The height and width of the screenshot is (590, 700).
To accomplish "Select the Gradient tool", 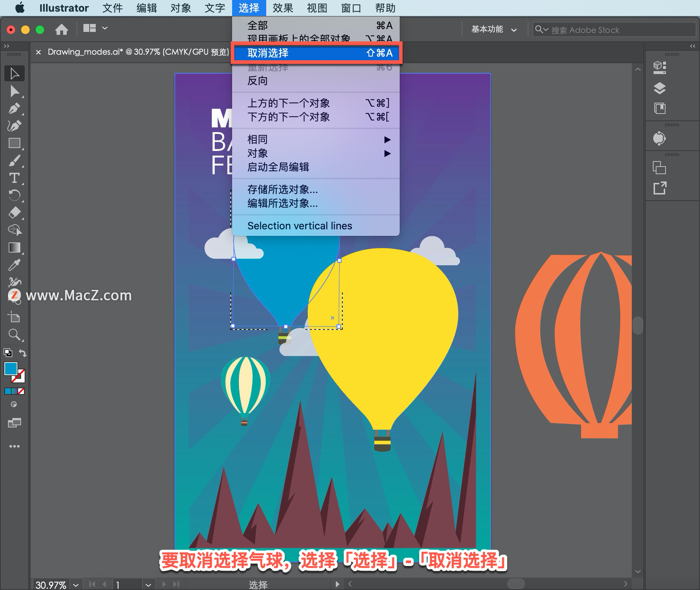I will pyautogui.click(x=15, y=248).
